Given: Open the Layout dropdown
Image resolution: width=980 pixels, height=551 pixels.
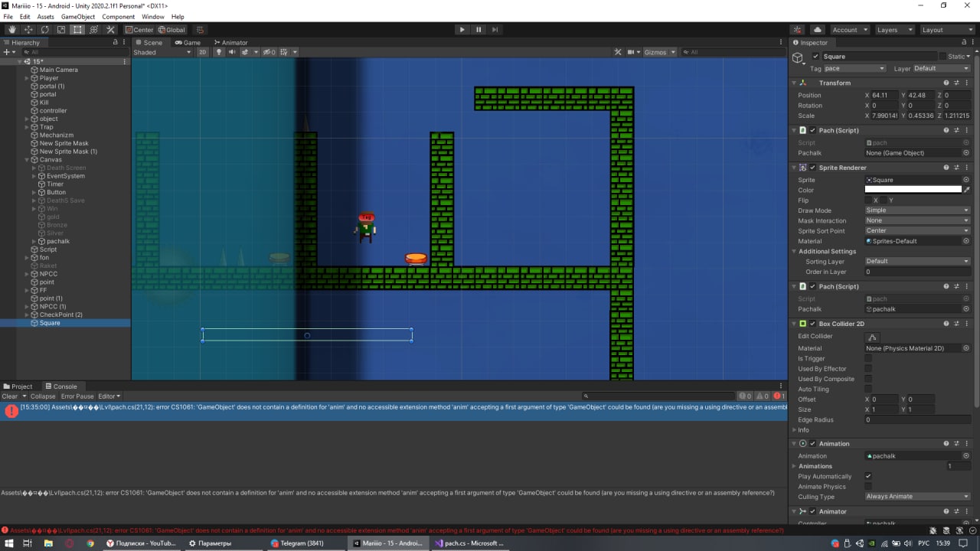Looking at the screenshot, I should click(946, 30).
